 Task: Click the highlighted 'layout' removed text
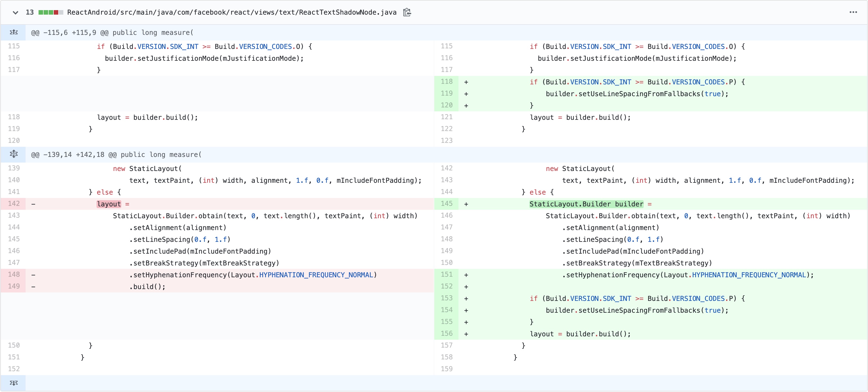tap(109, 204)
